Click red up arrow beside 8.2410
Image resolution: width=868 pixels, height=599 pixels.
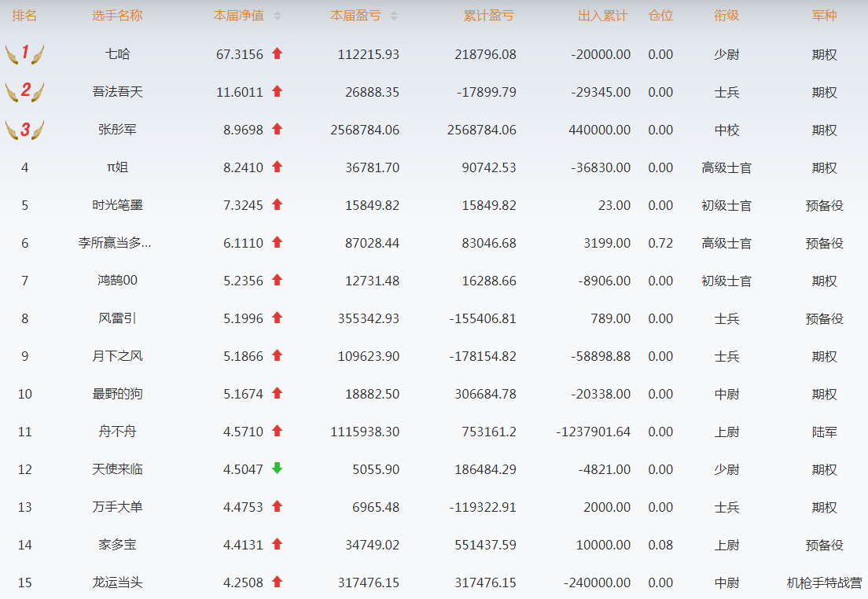tap(278, 167)
